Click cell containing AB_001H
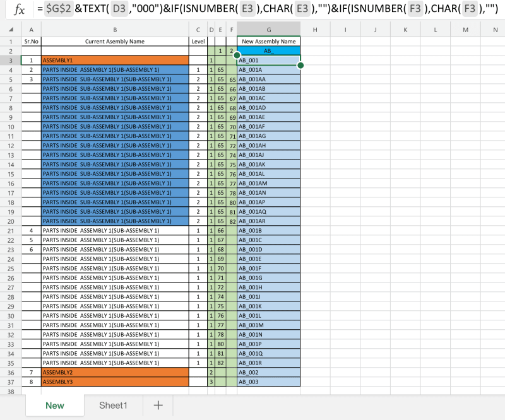Viewport: 505px width, 420px height. [269, 287]
